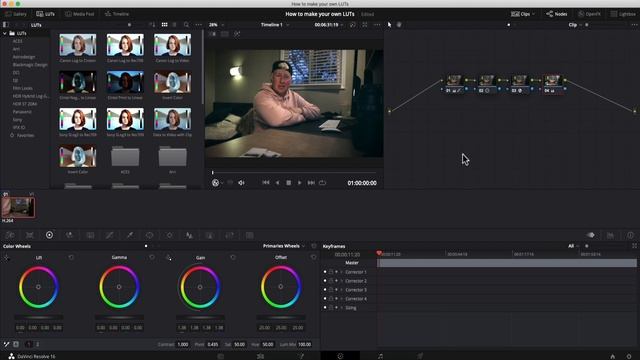The width and height of the screenshot is (640, 360).
Task: Open the Timeline 1 dropdown
Action: [275, 24]
